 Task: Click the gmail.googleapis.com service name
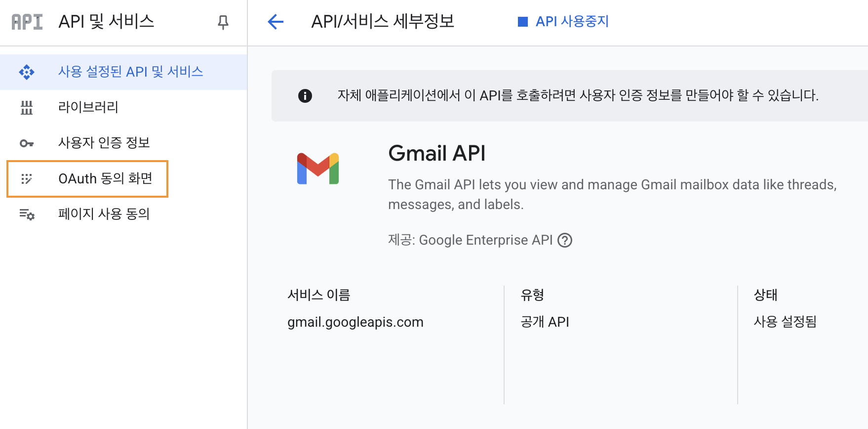coord(355,322)
